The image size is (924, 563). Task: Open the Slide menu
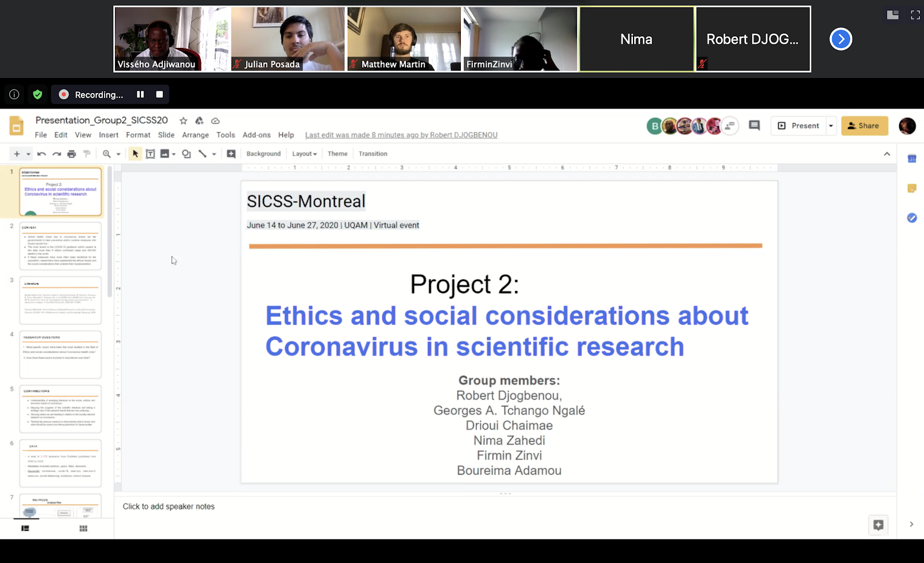click(x=166, y=135)
